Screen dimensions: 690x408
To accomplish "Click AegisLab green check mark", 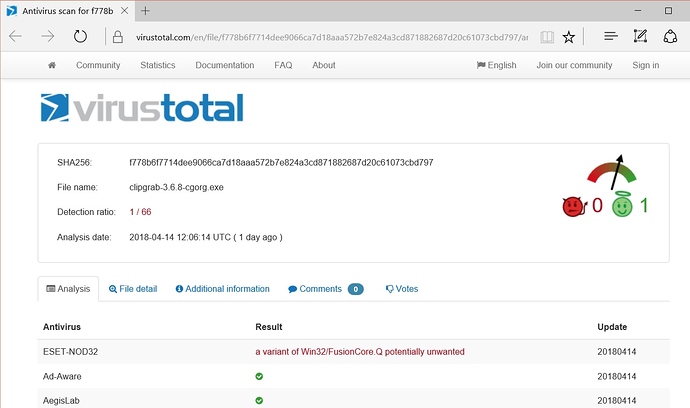I will point(259,401).
